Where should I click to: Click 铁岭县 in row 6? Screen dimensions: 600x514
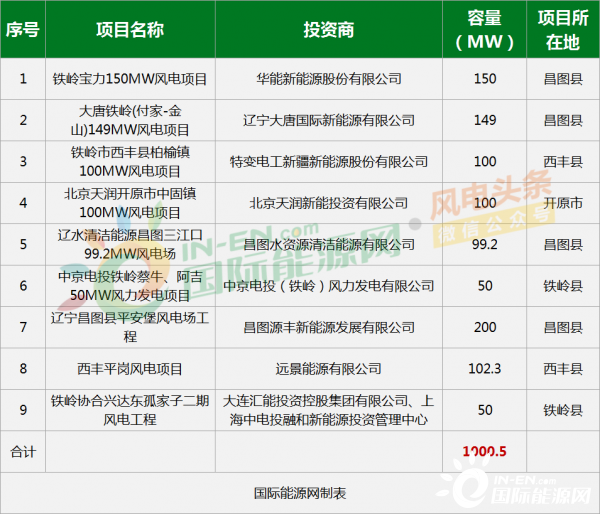563,286
